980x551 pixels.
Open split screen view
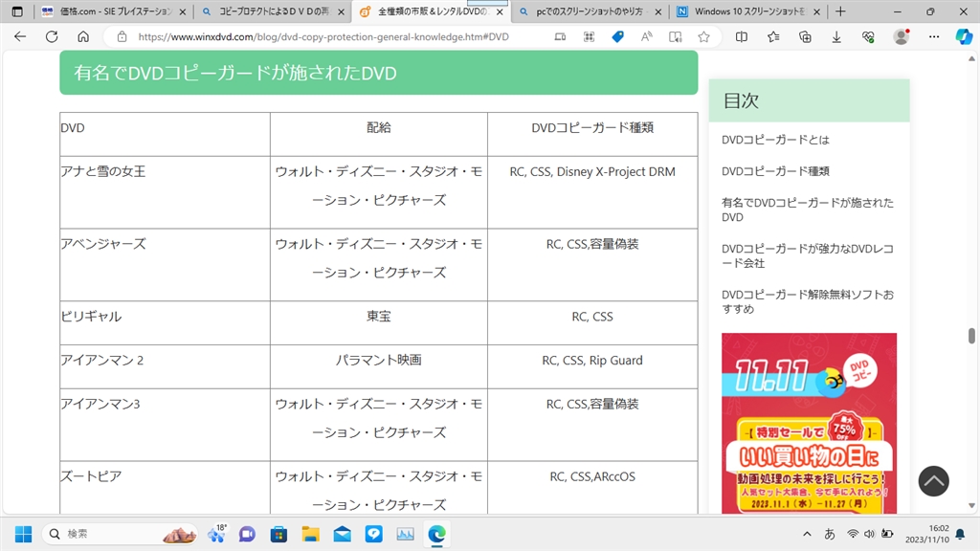click(742, 37)
